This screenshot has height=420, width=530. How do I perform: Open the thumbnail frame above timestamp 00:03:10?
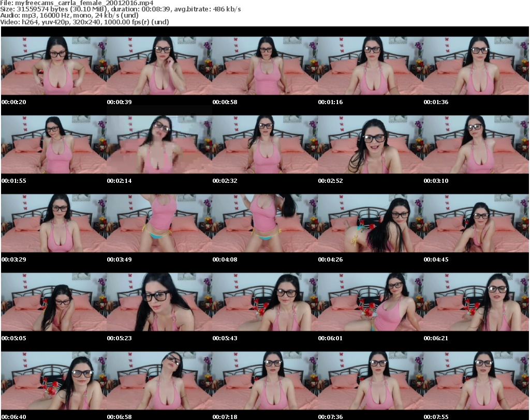click(476, 144)
